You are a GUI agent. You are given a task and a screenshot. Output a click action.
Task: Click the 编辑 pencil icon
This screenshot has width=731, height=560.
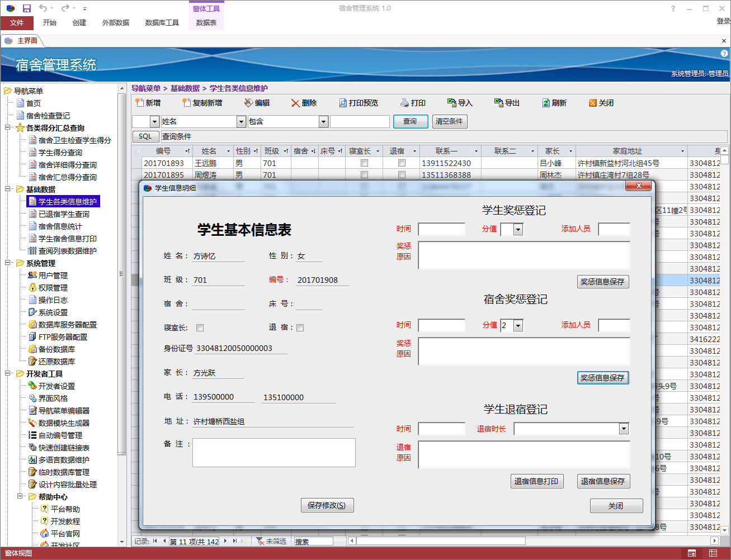pyautogui.click(x=249, y=103)
